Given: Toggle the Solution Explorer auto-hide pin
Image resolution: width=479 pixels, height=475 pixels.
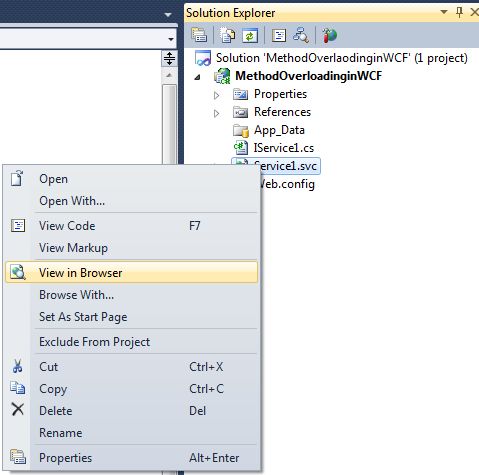Looking at the screenshot, I should click(x=459, y=13).
